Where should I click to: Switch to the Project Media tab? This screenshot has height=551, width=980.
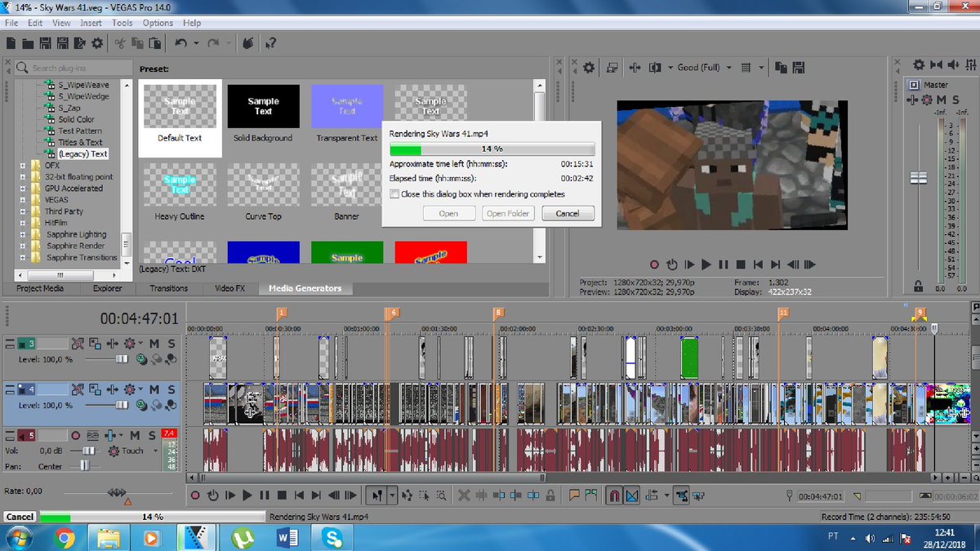pos(41,288)
